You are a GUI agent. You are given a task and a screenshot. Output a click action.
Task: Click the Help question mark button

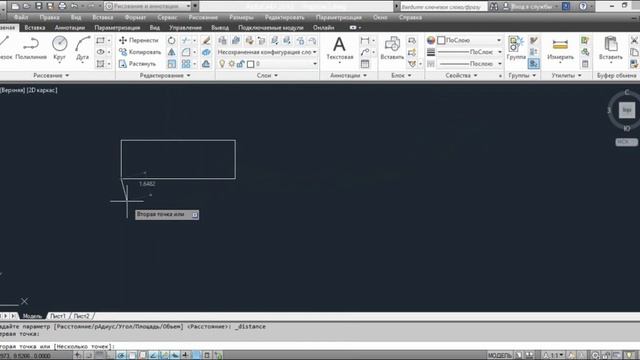(583, 6)
